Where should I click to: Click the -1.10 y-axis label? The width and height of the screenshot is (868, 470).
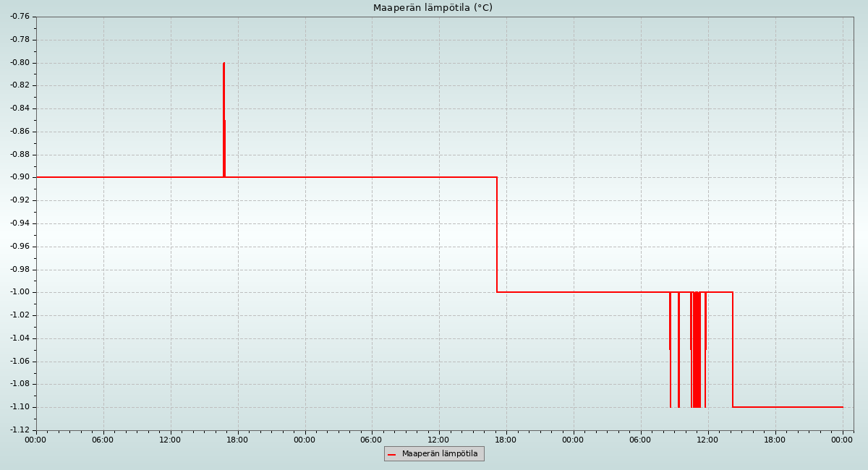tap(20, 407)
